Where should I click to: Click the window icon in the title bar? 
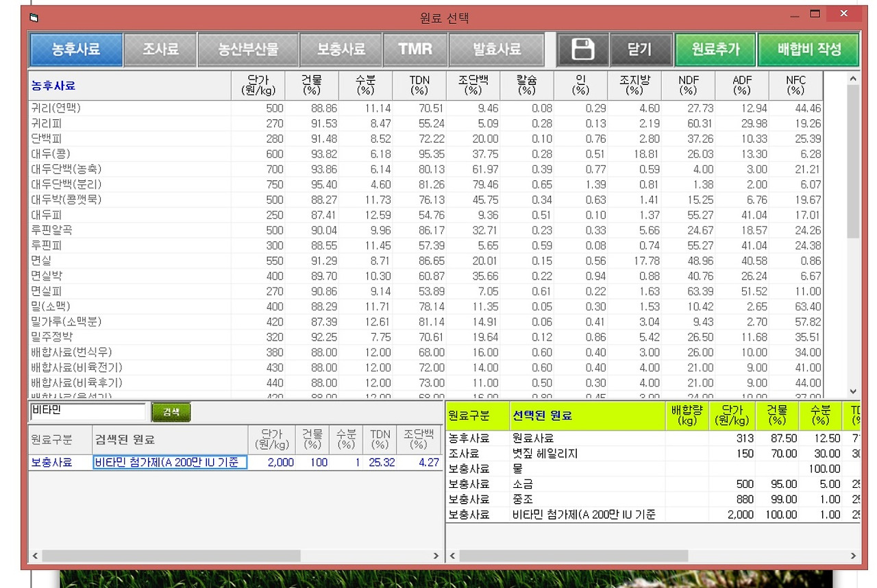click(34, 18)
